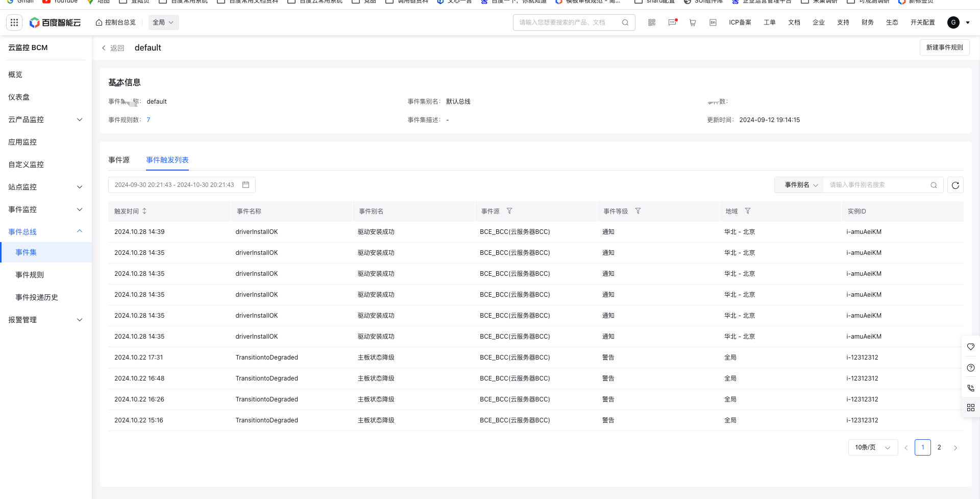Go to next page arrow

point(955,448)
